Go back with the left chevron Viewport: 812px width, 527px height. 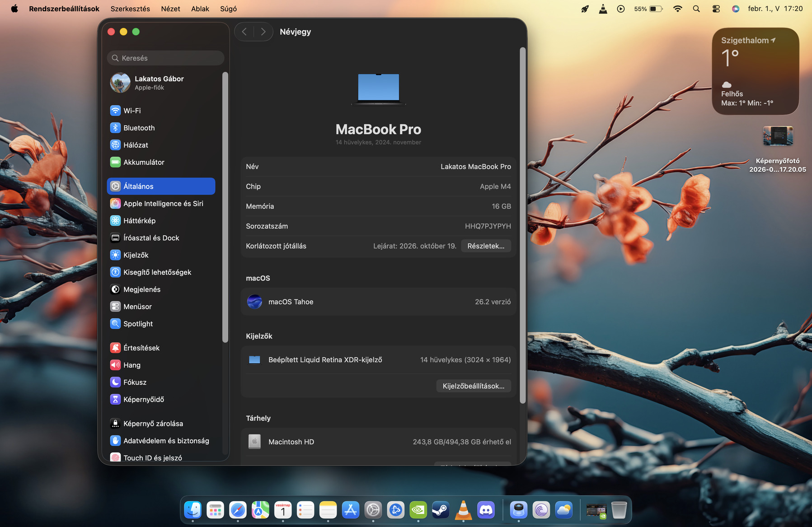(x=244, y=32)
